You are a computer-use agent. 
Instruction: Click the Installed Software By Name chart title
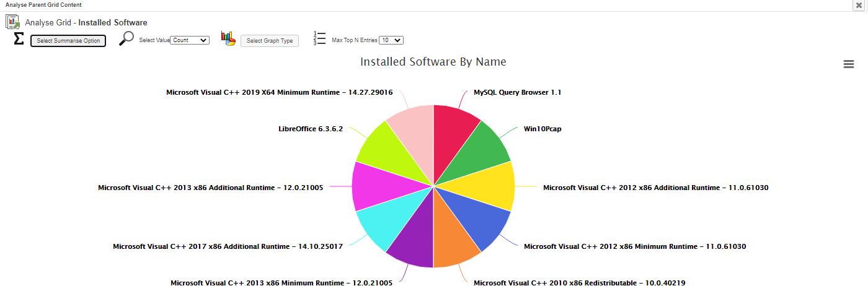[433, 62]
